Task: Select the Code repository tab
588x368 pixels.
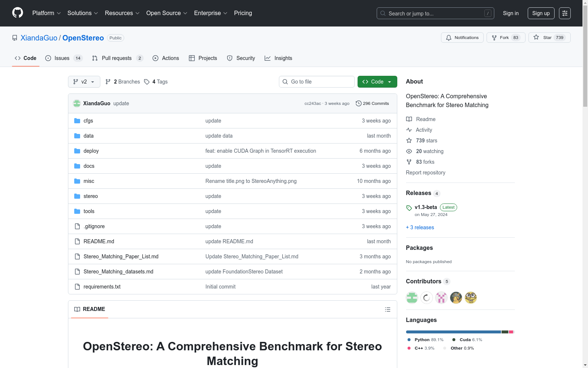Action: tap(26, 58)
